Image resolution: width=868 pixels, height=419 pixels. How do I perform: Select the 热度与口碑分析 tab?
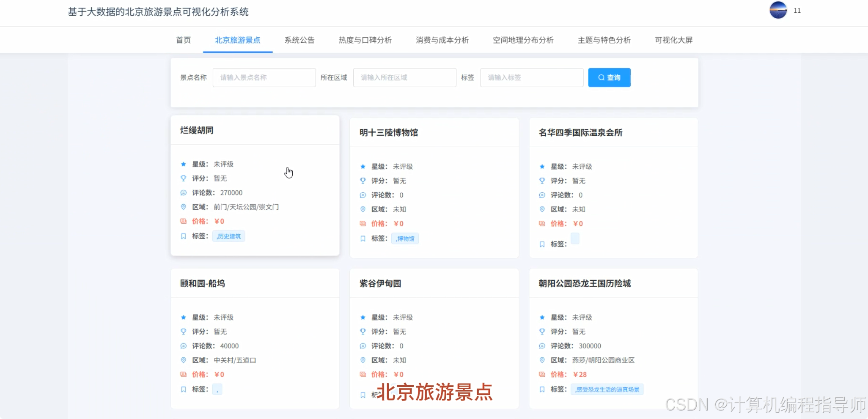coord(365,40)
